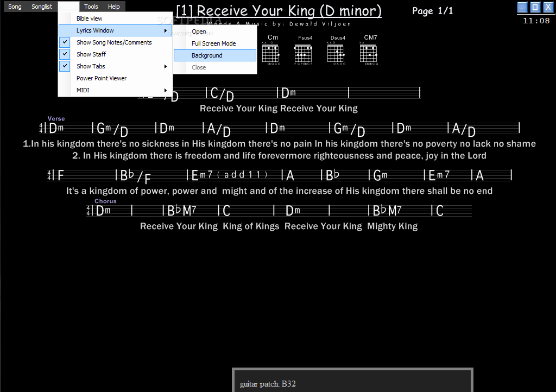This screenshot has width=556, height=392.
Task: Click the Bb/F chord symbol
Action: pyautogui.click(x=135, y=176)
